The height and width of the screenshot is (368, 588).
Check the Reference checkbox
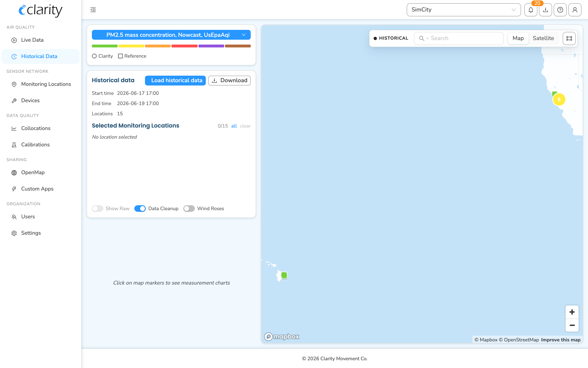click(x=120, y=56)
